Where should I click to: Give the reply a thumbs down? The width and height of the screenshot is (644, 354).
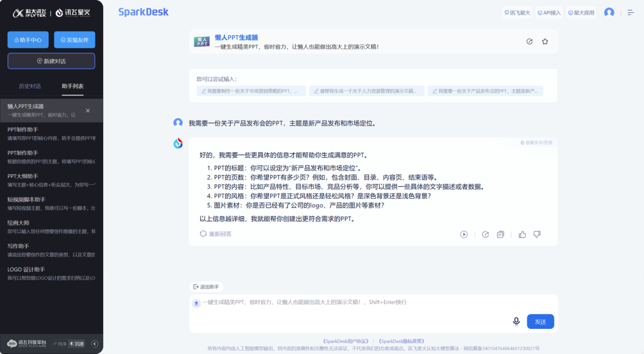click(x=536, y=234)
